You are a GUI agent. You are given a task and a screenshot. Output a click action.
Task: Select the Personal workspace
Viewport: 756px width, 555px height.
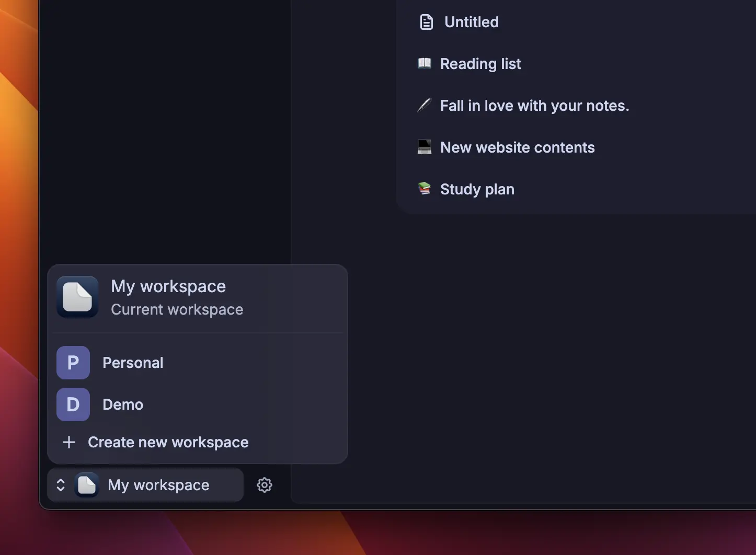pyautogui.click(x=197, y=363)
